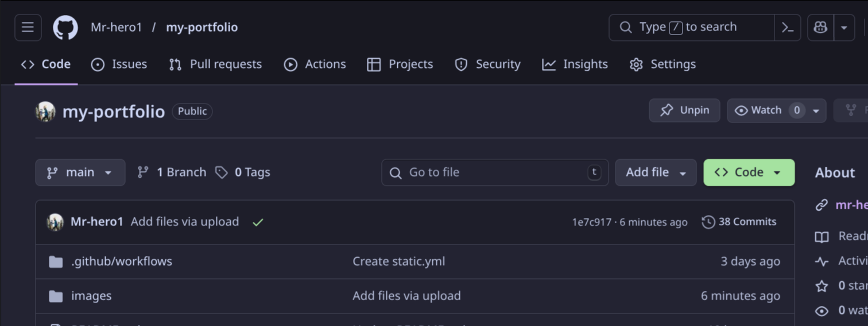
Task: Open the main branch selector dropdown
Action: tap(80, 172)
